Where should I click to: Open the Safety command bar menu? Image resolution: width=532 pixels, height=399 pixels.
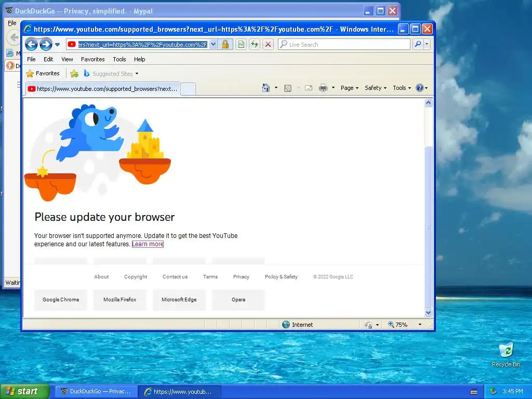(375, 88)
